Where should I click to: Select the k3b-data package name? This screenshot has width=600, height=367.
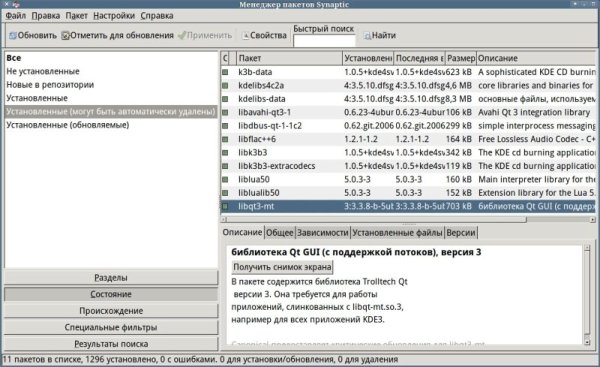pos(255,72)
